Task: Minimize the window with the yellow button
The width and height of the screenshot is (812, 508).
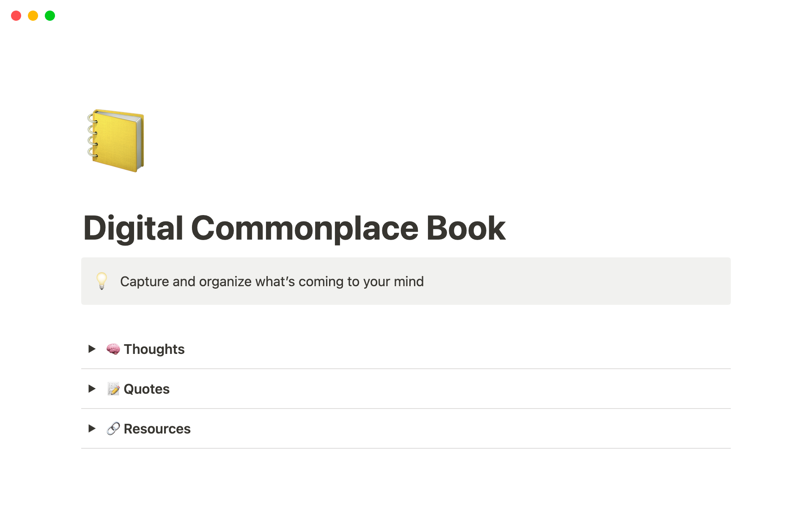Action: [x=33, y=16]
